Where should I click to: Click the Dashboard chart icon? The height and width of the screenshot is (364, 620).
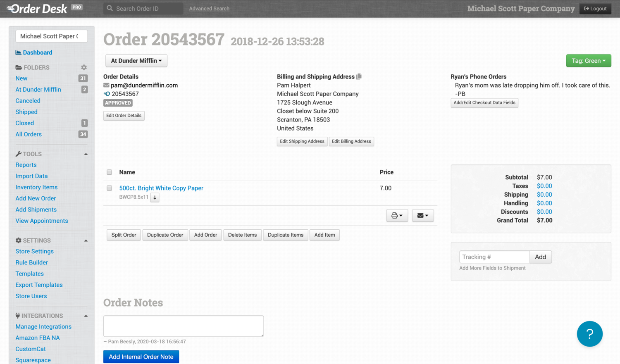(x=18, y=52)
